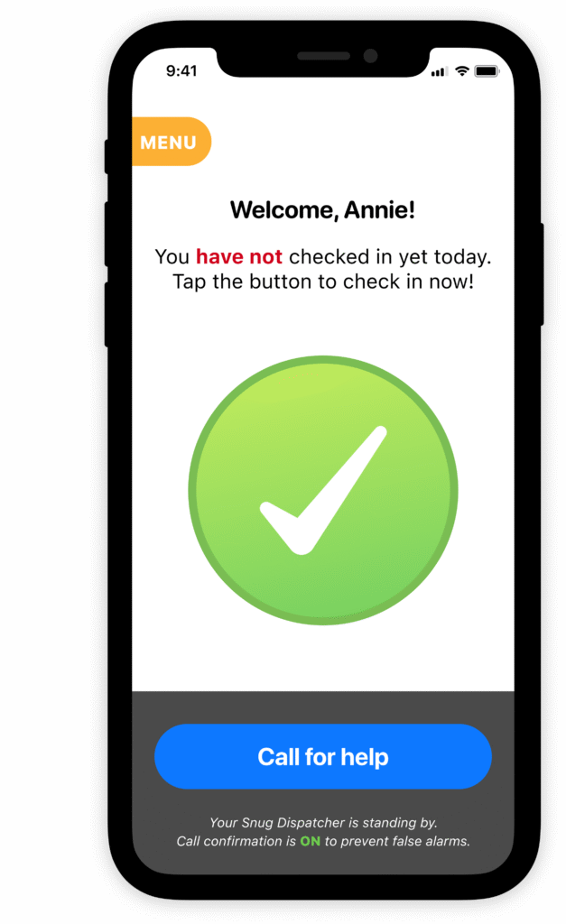
Task: Click the green ON call confirmation text
Action: click(311, 842)
